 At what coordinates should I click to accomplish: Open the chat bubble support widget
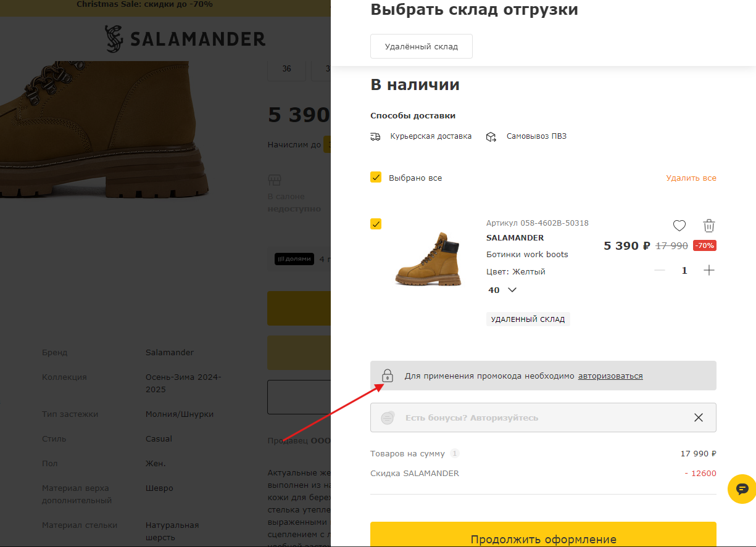[742, 489]
